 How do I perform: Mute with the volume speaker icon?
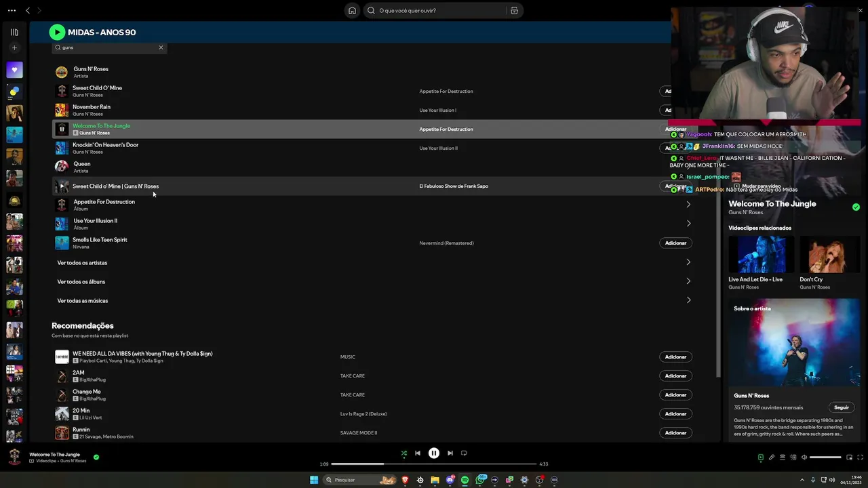click(x=804, y=457)
